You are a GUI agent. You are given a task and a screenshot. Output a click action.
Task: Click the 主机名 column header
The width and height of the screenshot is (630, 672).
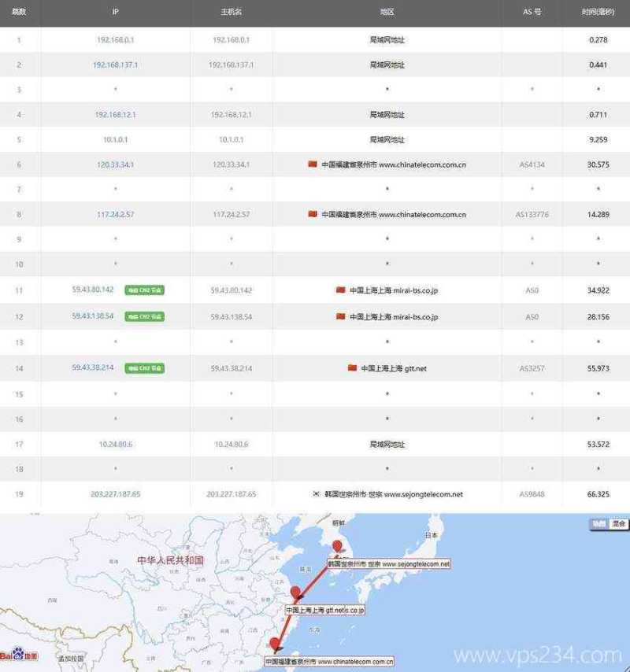pyautogui.click(x=231, y=13)
